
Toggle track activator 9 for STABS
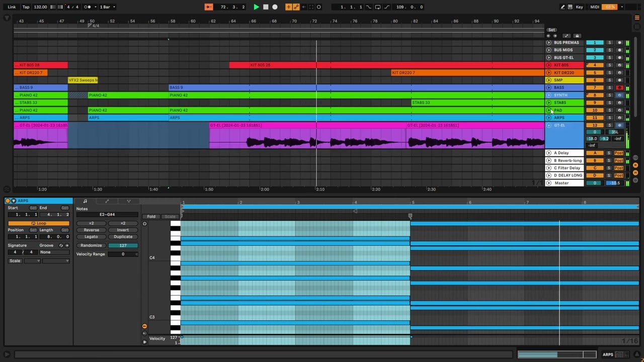[595, 103]
